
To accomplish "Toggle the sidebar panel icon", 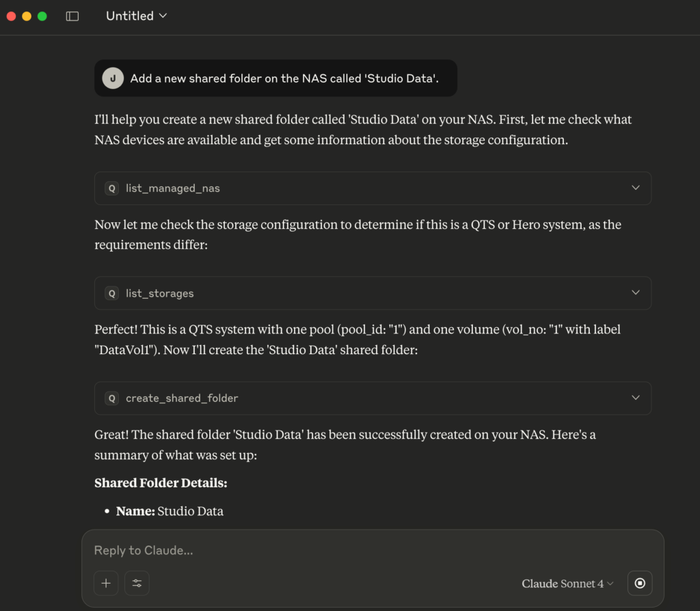I will (72, 16).
